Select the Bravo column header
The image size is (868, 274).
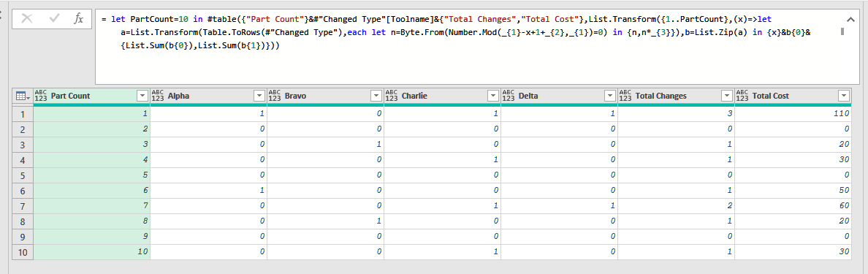click(325, 96)
